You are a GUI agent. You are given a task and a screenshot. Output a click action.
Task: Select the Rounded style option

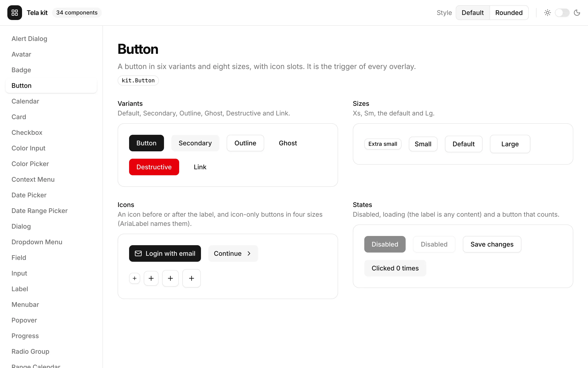509,13
